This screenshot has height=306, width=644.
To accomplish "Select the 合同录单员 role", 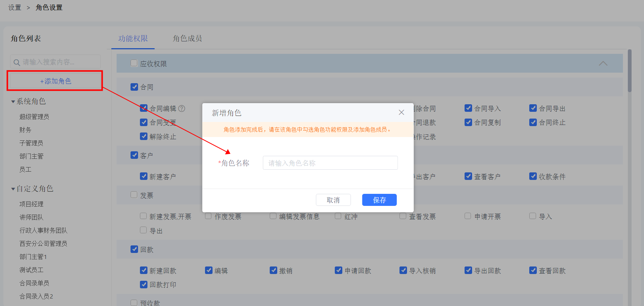I will pyautogui.click(x=34, y=283).
